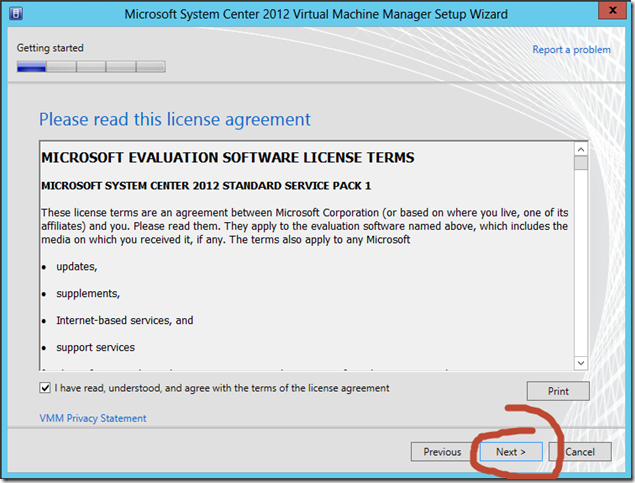
Task: Click the 'Internet-based services, and' bullet
Action: (125, 321)
